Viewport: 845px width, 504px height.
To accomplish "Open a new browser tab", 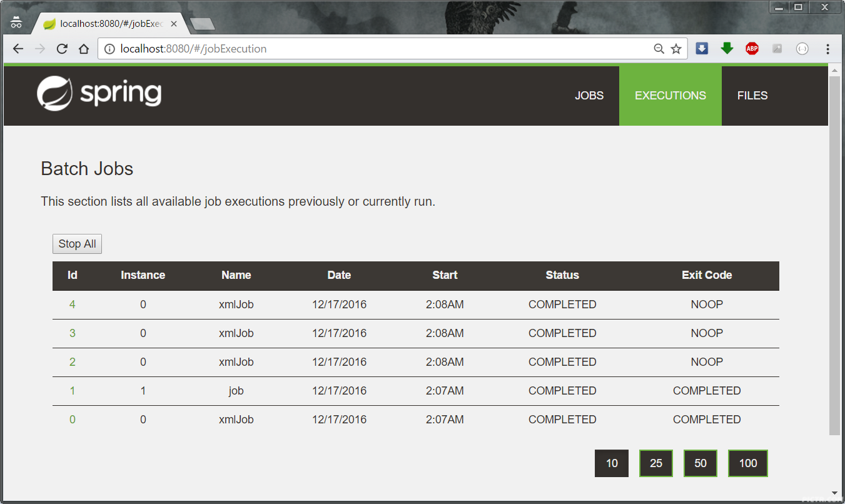I will [x=202, y=24].
